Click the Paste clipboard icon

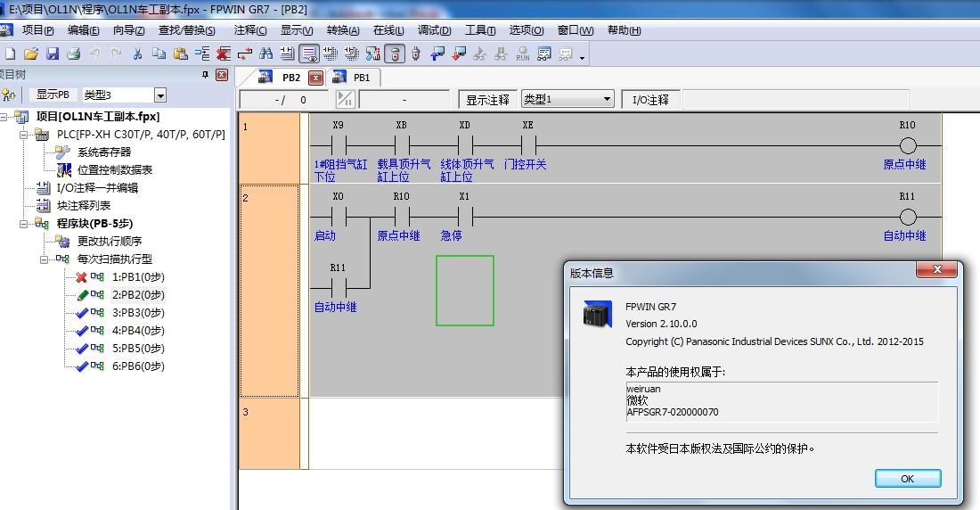pyautogui.click(x=181, y=53)
